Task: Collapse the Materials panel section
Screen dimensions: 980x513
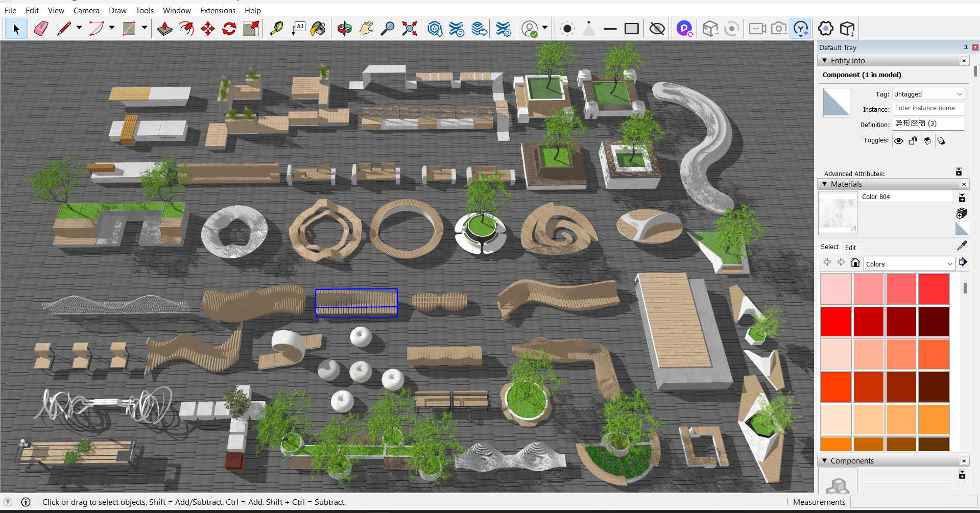Action: coord(824,184)
